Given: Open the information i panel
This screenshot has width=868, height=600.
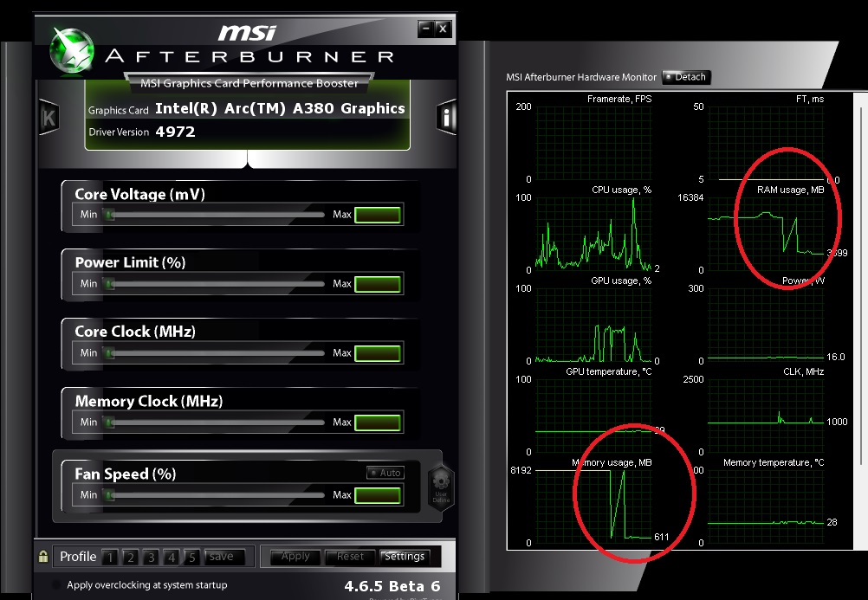Looking at the screenshot, I should tap(445, 117).
